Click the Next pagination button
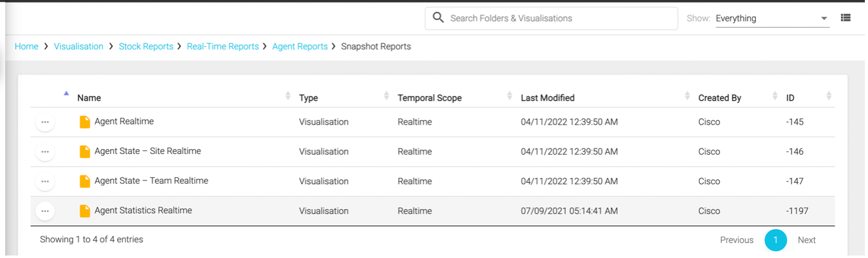The height and width of the screenshot is (258, 868). [807, 240]
